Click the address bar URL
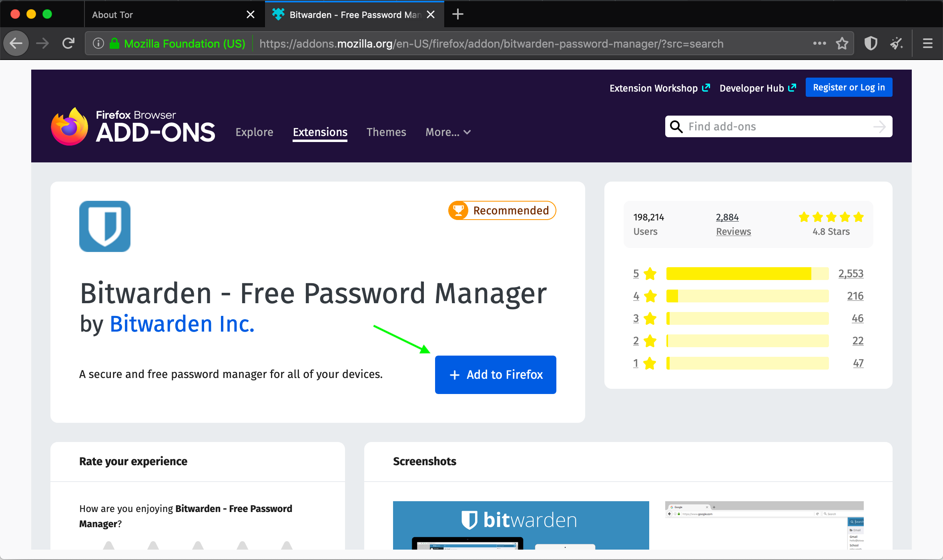This screenshot has height=560, width=943. (x=492, y=44)
